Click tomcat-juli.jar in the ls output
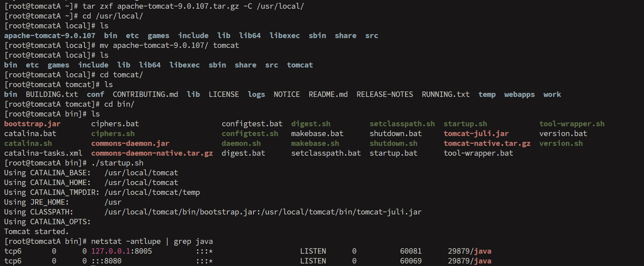This screenshot has width=644, height=266. pyautogui.click(x=476, y=134)
